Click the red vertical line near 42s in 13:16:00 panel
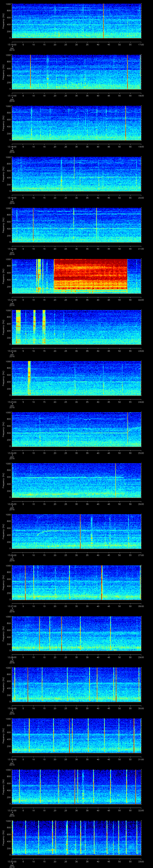Screen dimensions: 153x868 pyautogui.click(x=103, y=21)
